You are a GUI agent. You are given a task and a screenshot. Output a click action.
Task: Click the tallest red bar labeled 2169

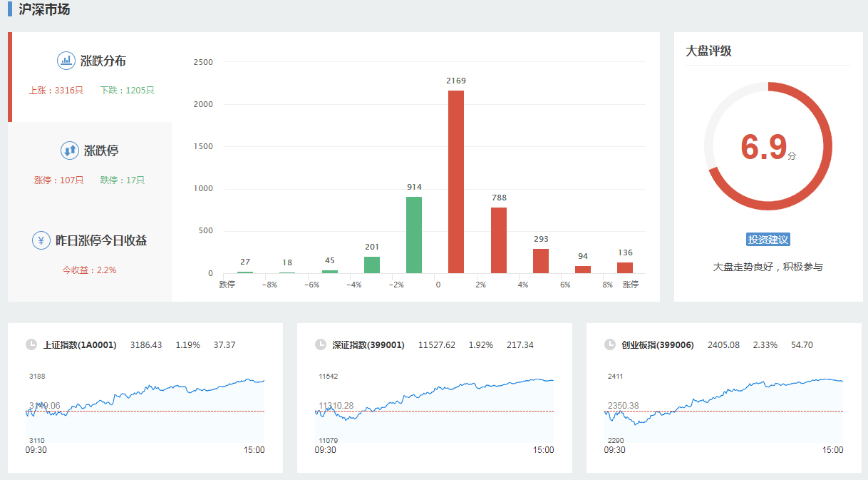(x=456, y=182)
